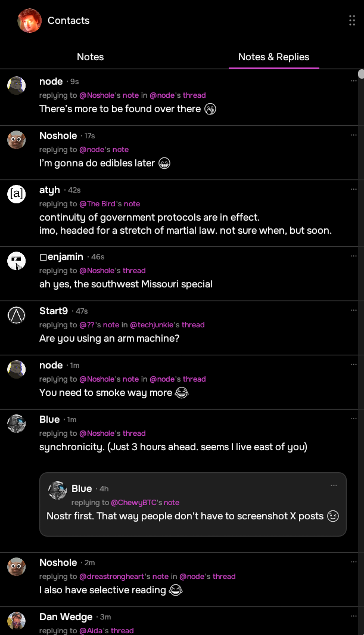Open Start9's triangle logo avatar
Image resolution: width=364 pixels, height=635 pixels.
(x=17, y=315)
